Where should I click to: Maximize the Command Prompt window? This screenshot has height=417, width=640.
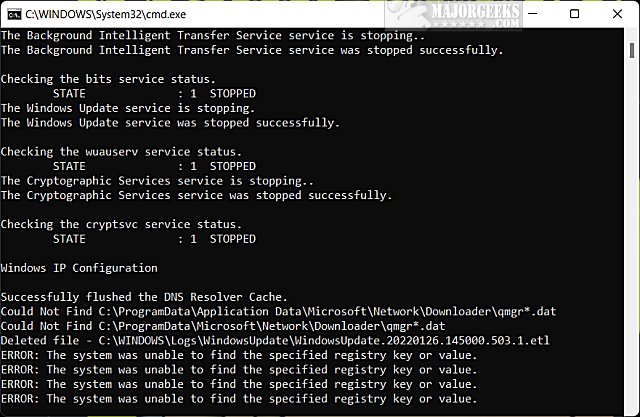click(x=574, y=15)
